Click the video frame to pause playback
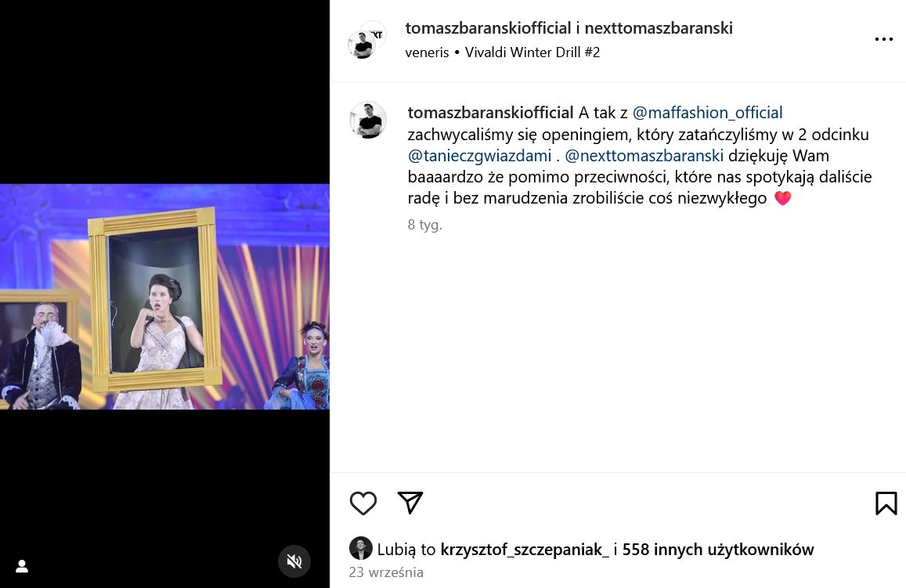The image size is (906, 588). [x=164, y=296]
